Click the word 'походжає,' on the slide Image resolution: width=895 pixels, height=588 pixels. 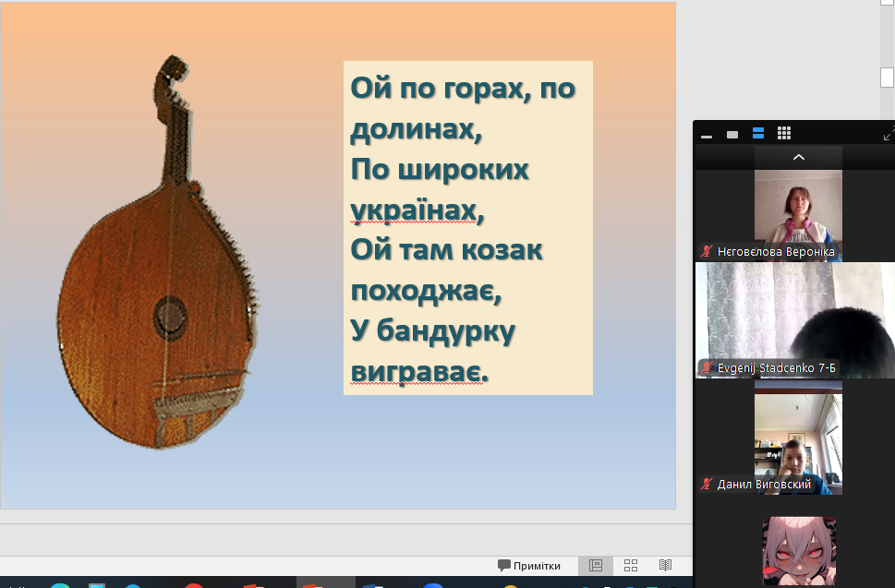(426, 292)
